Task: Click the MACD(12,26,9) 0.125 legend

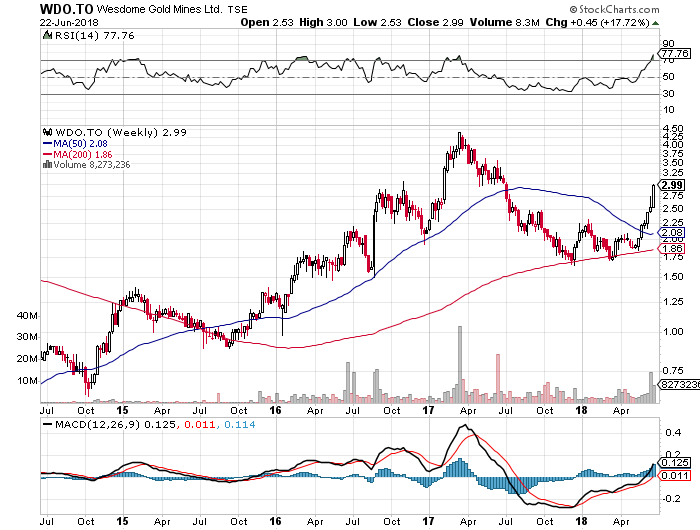Action: click(115, 425)
